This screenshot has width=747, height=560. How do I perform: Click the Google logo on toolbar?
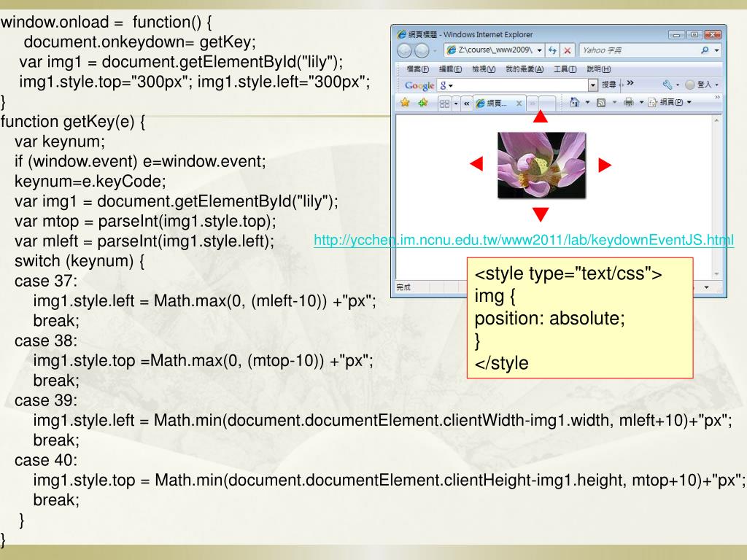point(419,85)
